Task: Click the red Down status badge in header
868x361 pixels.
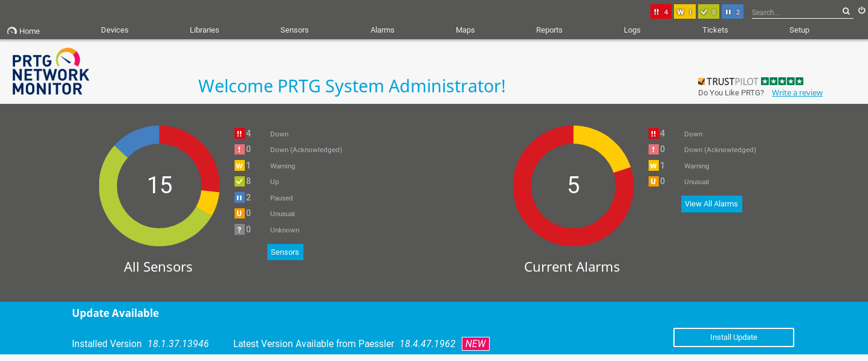Action: (x=661, y=12)
